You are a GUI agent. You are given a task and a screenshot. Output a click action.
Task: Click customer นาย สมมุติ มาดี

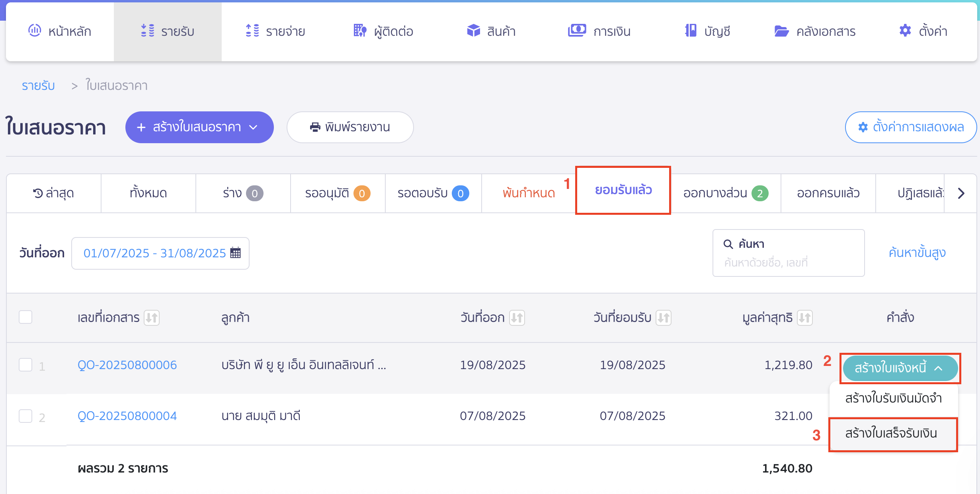261,416
